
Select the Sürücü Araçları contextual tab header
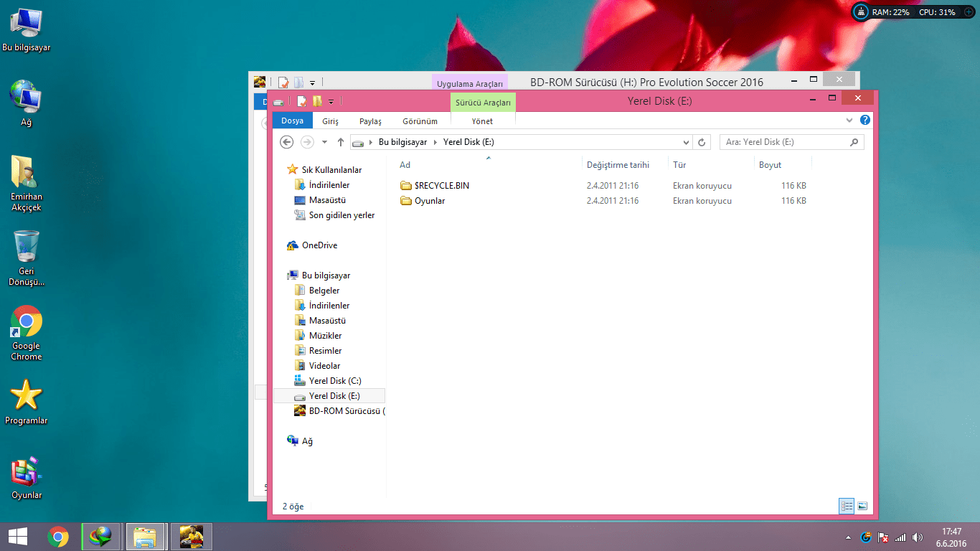click(483, 103)
